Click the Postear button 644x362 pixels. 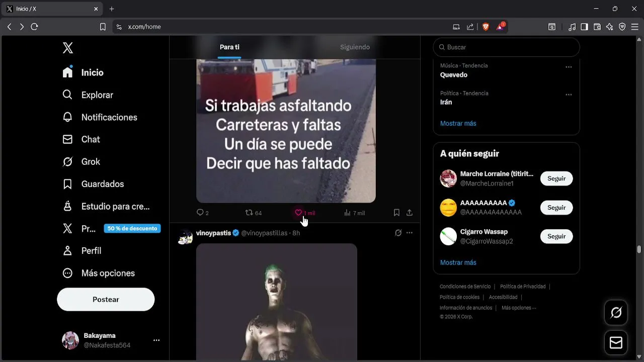click(x=106, y=299)
